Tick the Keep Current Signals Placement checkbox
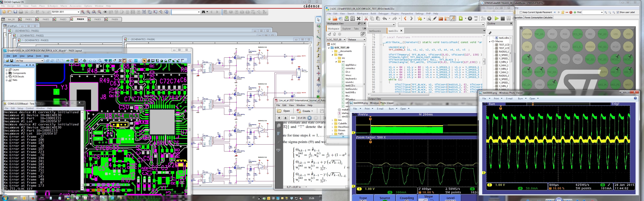 pyautogui.click(x=521, y=12)
